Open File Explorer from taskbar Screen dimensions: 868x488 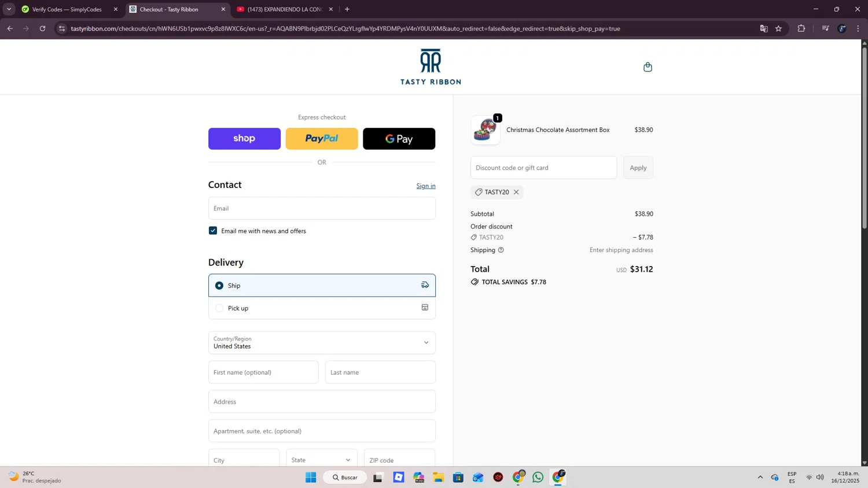439,478
